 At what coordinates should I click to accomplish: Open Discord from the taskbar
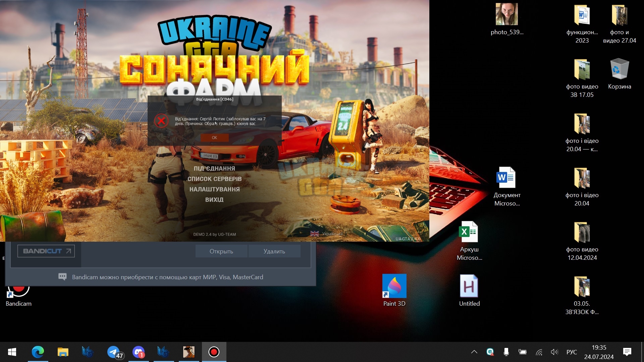(x=139, y=352)
